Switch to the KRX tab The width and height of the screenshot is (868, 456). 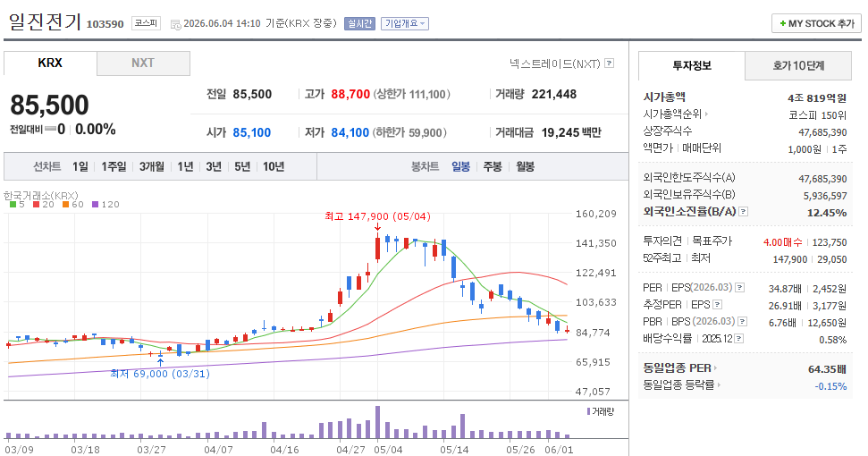50,63
